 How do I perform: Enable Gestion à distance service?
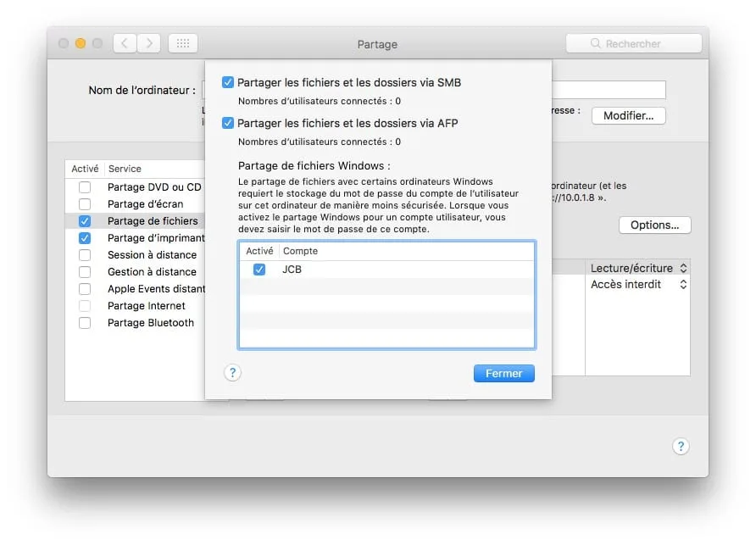pos(85,271)
